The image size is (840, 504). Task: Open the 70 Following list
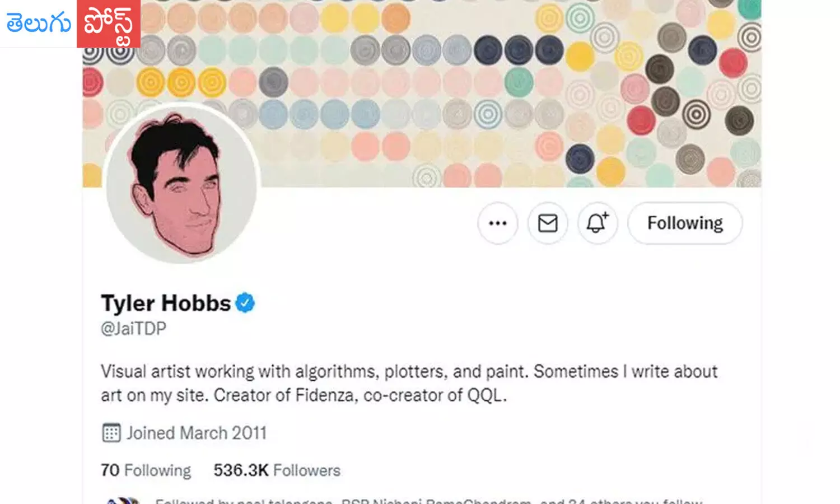[x=146, y=470]
